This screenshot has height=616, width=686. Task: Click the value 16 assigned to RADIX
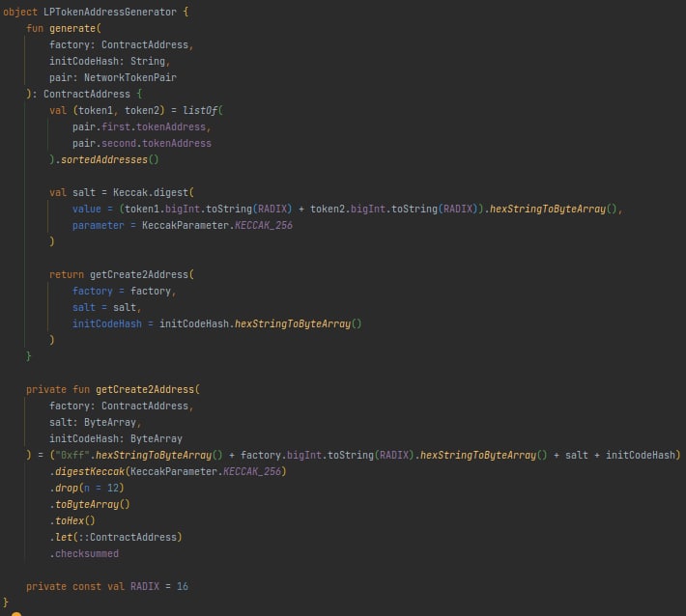(x=183, y=587)
